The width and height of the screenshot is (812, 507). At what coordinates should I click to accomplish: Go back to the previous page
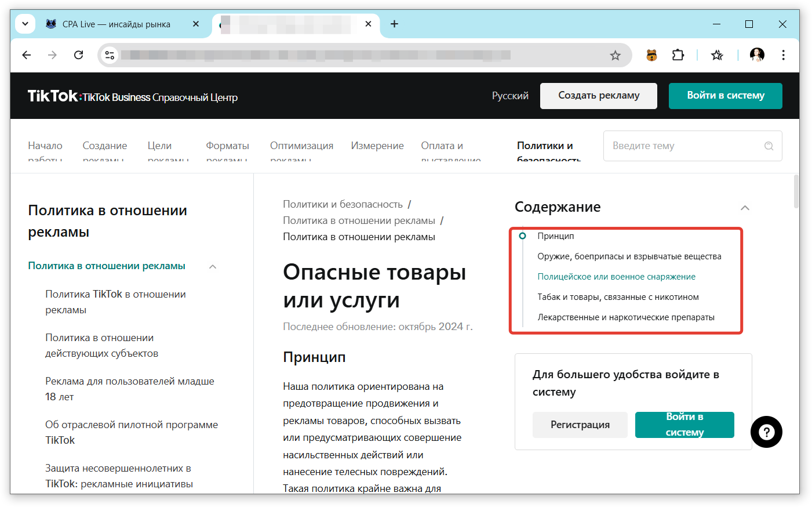[x=27, y=55]
